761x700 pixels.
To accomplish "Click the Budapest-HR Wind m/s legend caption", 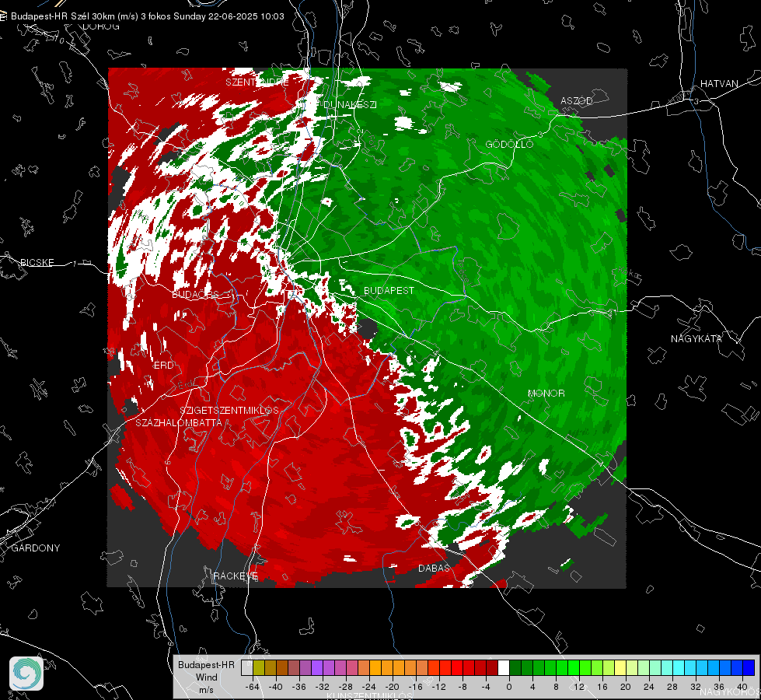I will (206, 677).
